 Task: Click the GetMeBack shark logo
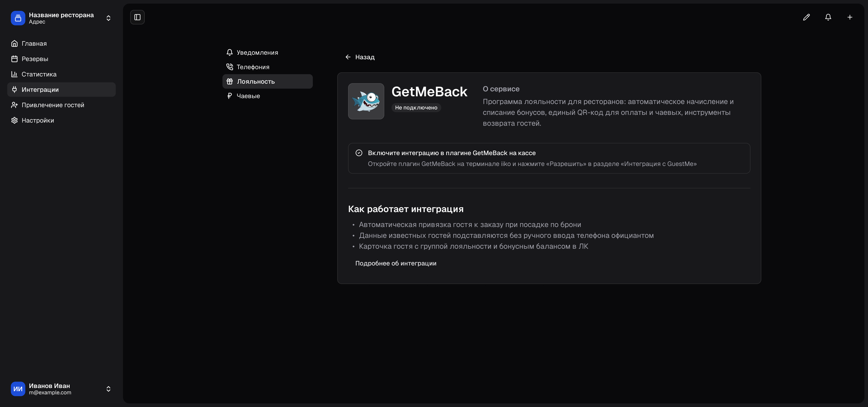366,102
